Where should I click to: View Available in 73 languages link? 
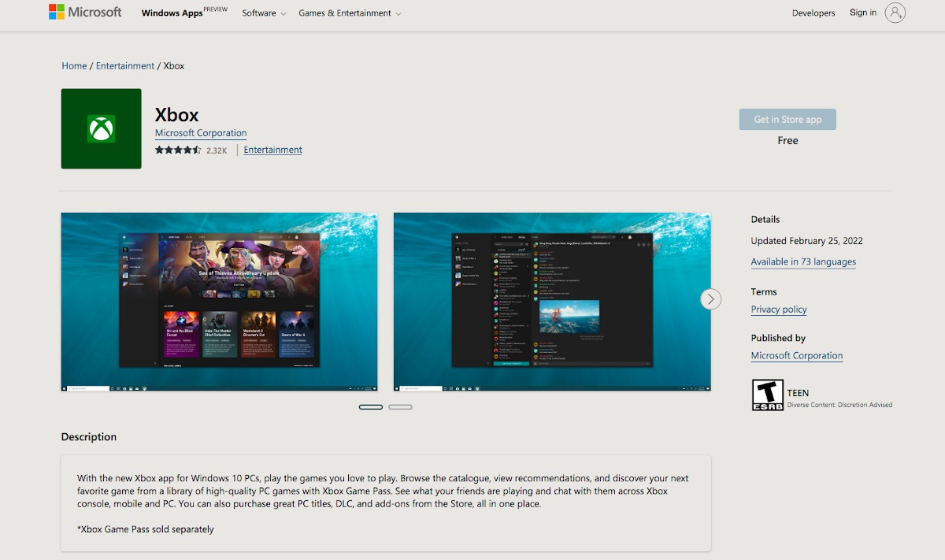point(803,262)
